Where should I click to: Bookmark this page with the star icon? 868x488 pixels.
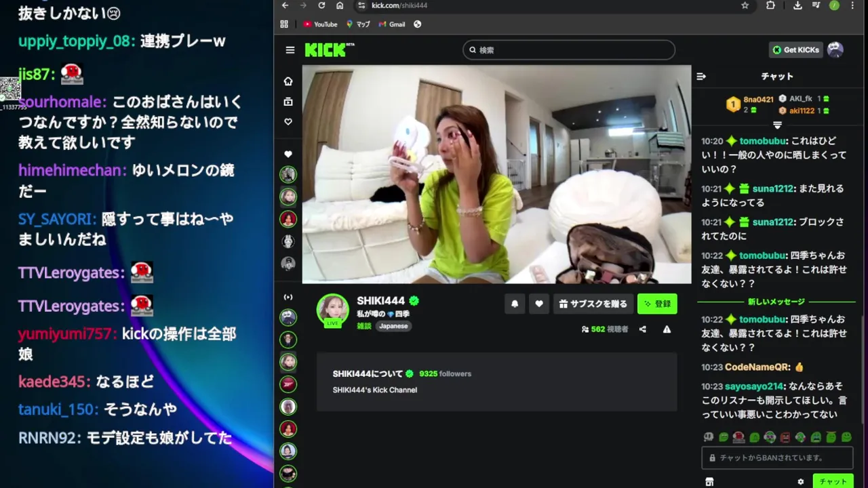[x=745, y=5]
